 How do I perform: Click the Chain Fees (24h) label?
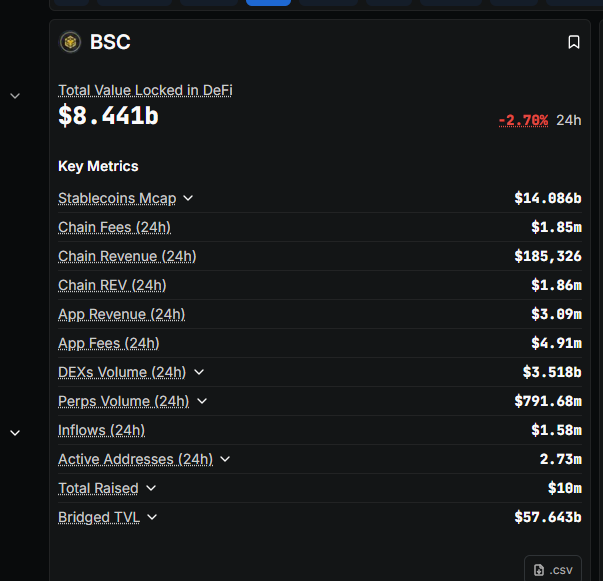point(114,227)
